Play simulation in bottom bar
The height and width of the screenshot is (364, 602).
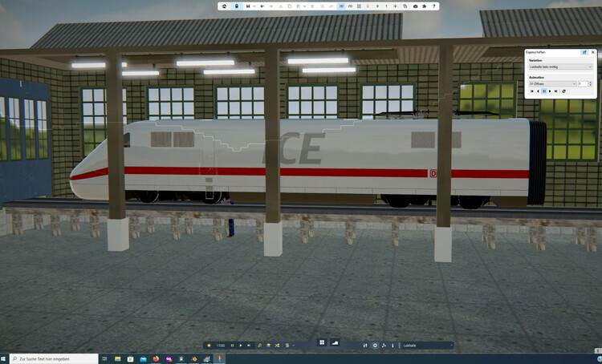tap(241, 346)
